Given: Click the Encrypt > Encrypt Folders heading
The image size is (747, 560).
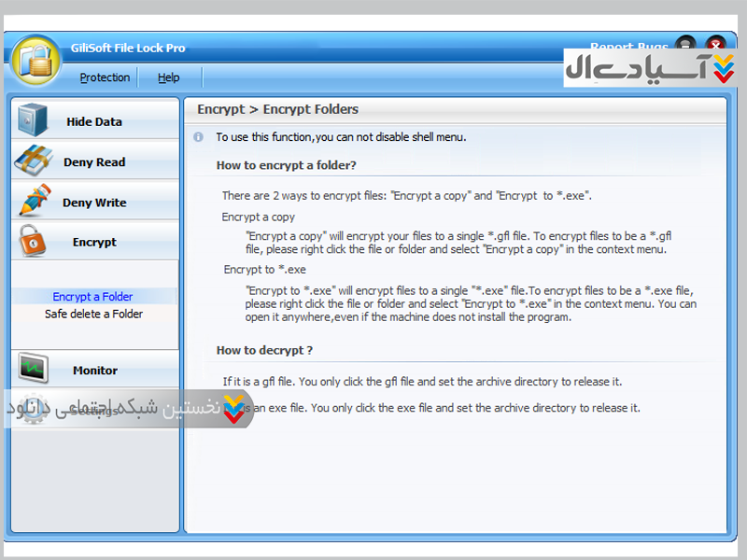Looking at the screenshot, I should 277,109.
